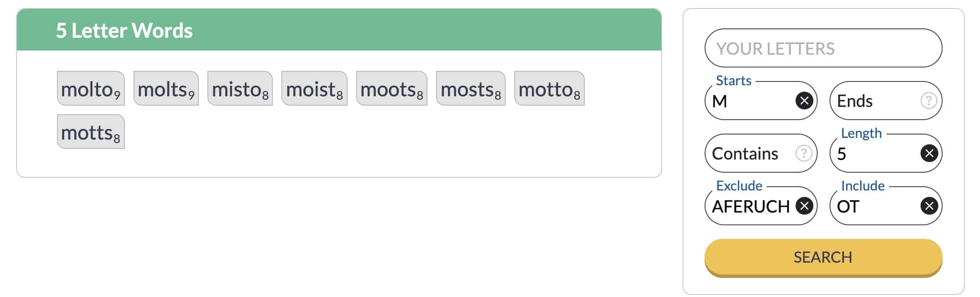The image size is (980, 297).
Task: Clear the Exclude field AFERUCH
Action: click(x=804, y=206)
